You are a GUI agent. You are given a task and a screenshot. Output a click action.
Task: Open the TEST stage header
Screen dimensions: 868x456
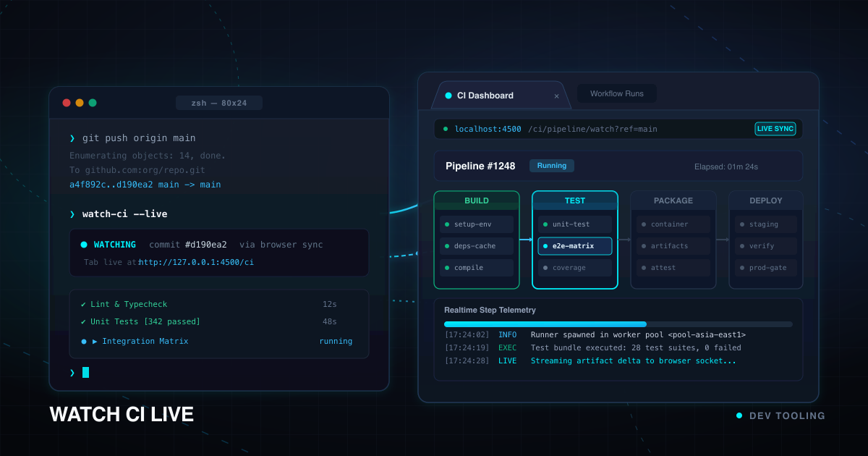[x=575, y=200]
